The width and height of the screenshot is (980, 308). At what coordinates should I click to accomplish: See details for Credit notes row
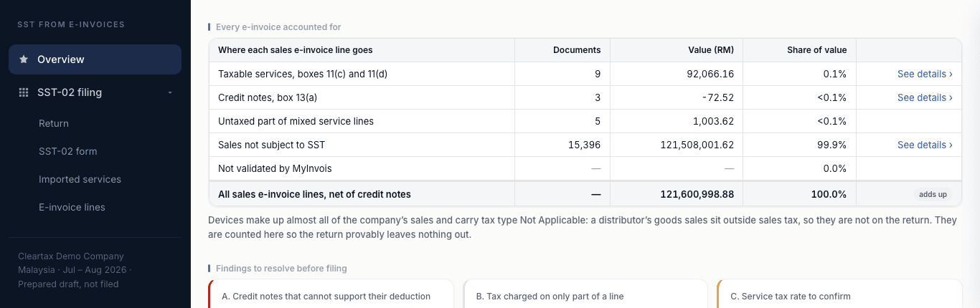pyautogui.click(x=925, y=97)
